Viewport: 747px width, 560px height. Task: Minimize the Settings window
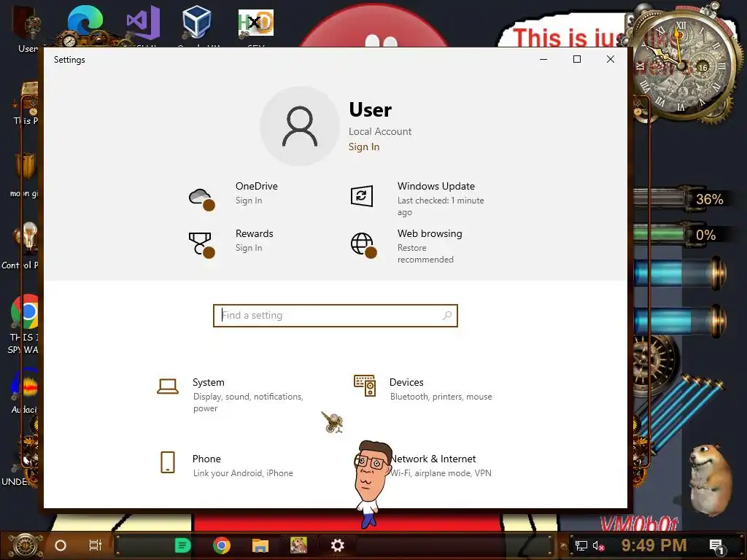click(543, 59)
